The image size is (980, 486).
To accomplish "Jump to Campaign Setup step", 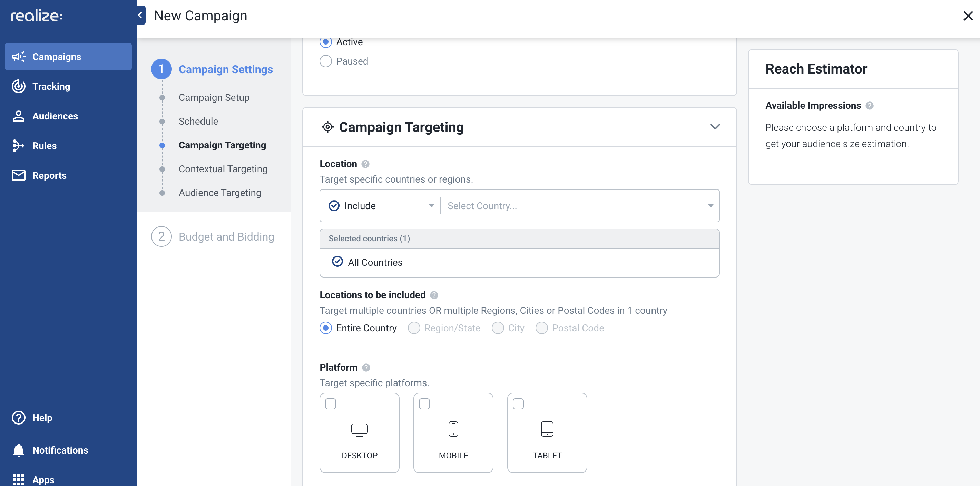I will (214, 97).
